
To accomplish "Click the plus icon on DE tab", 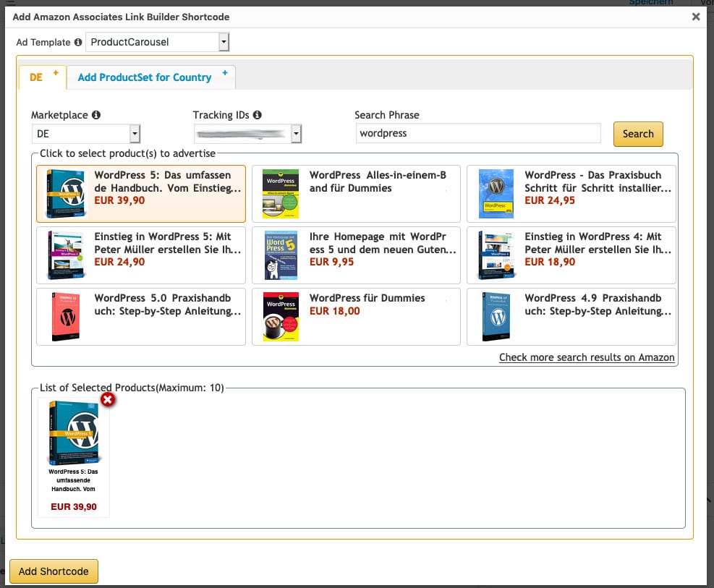I will (x=56, y=73).
